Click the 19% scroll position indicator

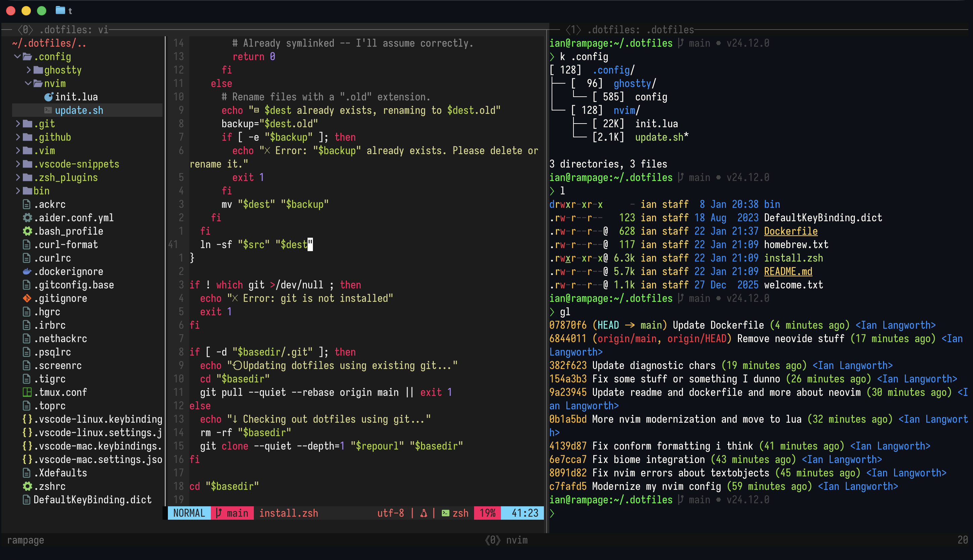[487, 513]
